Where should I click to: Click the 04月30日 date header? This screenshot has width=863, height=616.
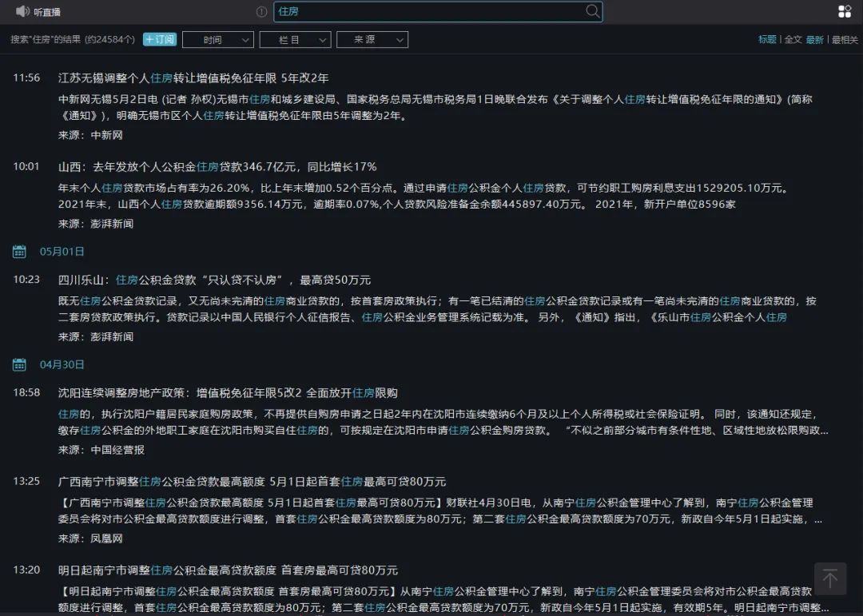(x=62, y=364)
